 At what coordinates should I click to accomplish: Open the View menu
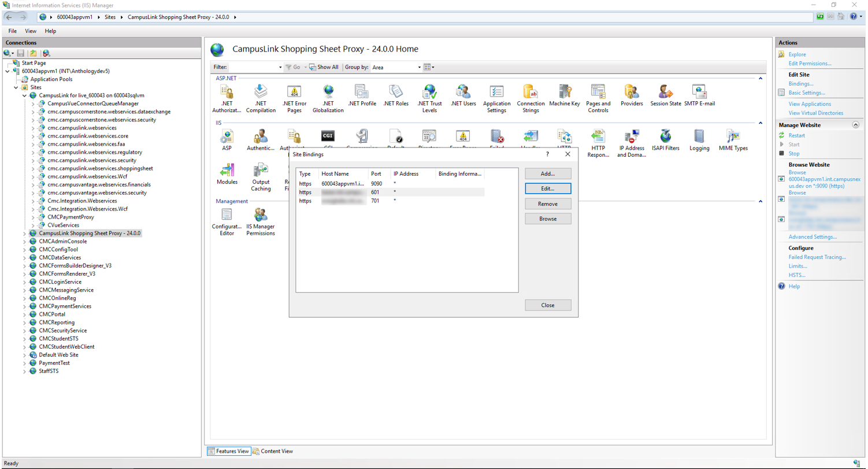(31, 31)
